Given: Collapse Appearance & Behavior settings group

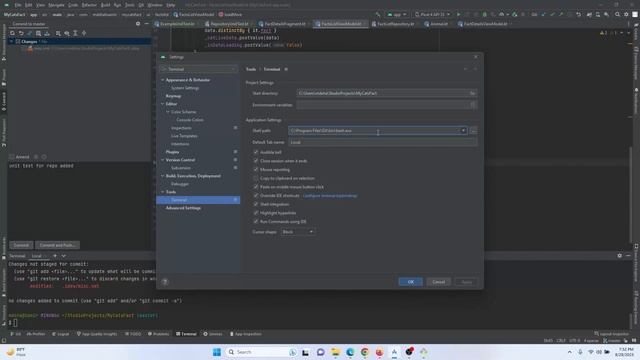Looking at the screenshot, I should (x=162, y=80).
